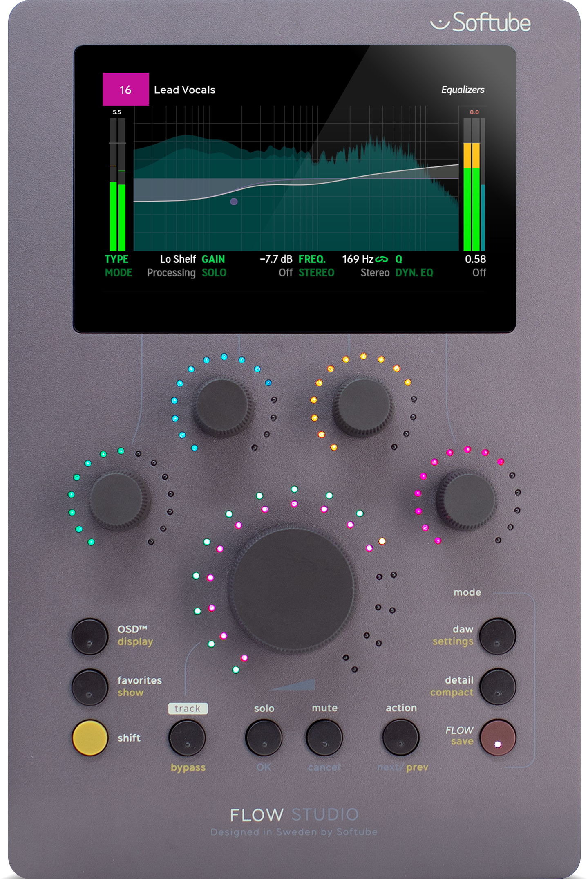
Task: Click the favorites show button
Action: point(89,687)
